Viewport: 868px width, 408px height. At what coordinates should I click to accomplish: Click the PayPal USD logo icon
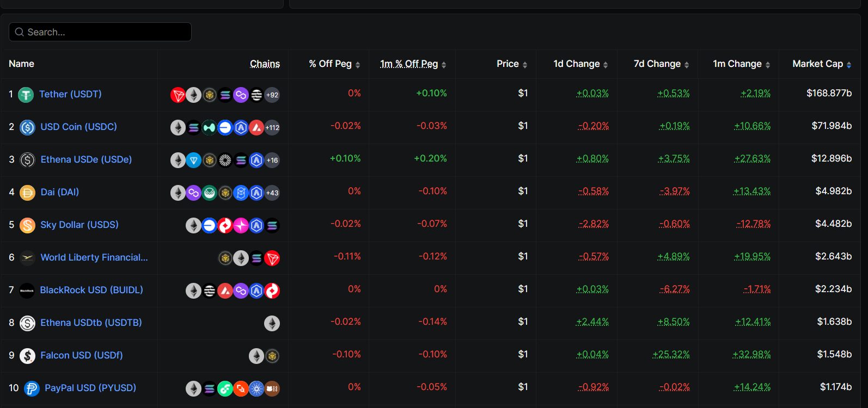coord(32,388)
